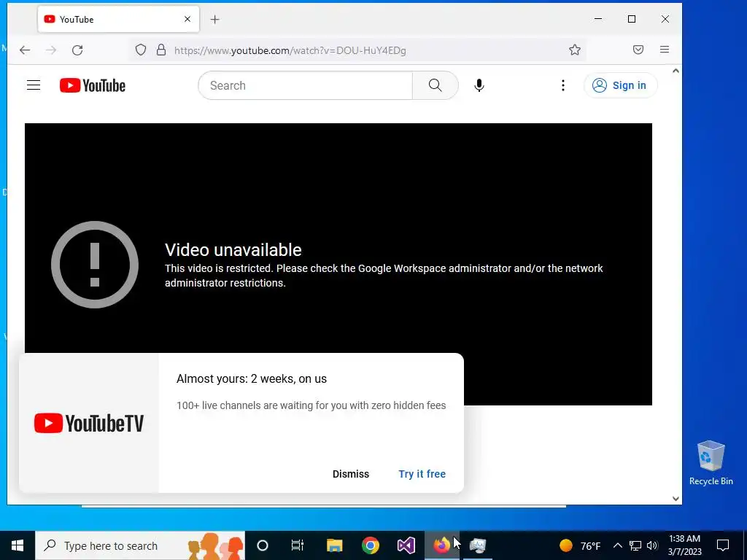This screenshot has width=747, height=560.
Task: Dismiss the YouTube TV promotion
Action: point(351,474)
